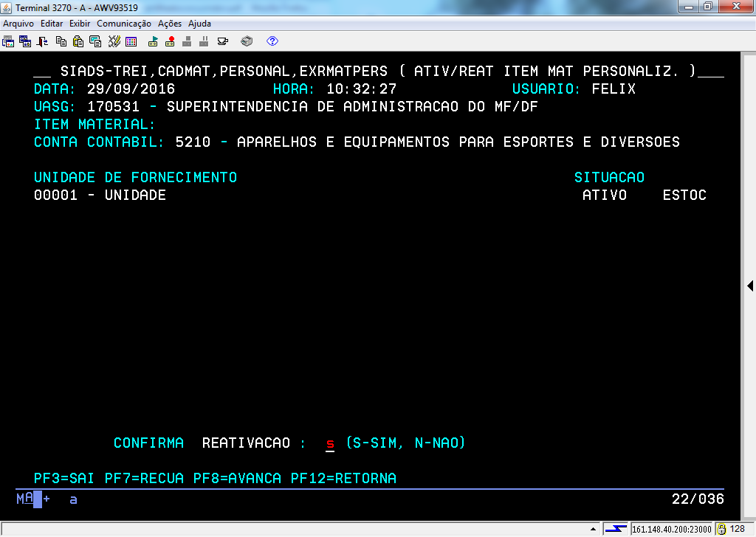Click the record macro red dot icon
This screenshot has height=537, width=756.
point(170,41)
